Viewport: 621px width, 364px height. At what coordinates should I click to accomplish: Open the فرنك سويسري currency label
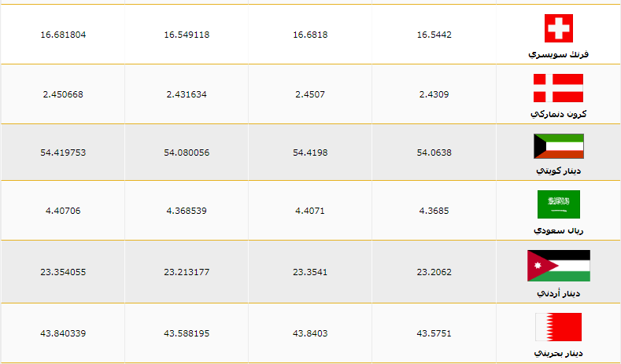click(558, 54)
